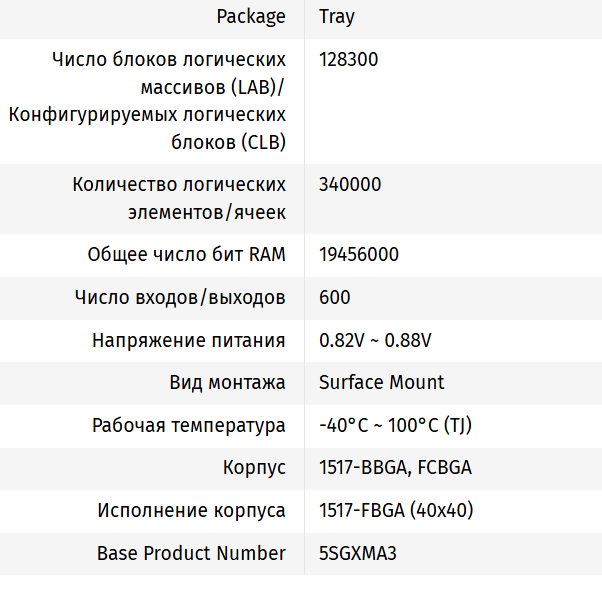This screenshot has height=591, width=602.
Task: Select the RAM bits value 19456000
Action: pyautogui.click(x=359, y=255)
